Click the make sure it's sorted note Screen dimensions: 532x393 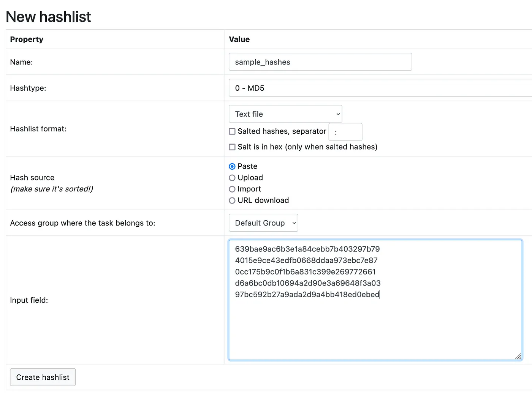click(52, 189)
